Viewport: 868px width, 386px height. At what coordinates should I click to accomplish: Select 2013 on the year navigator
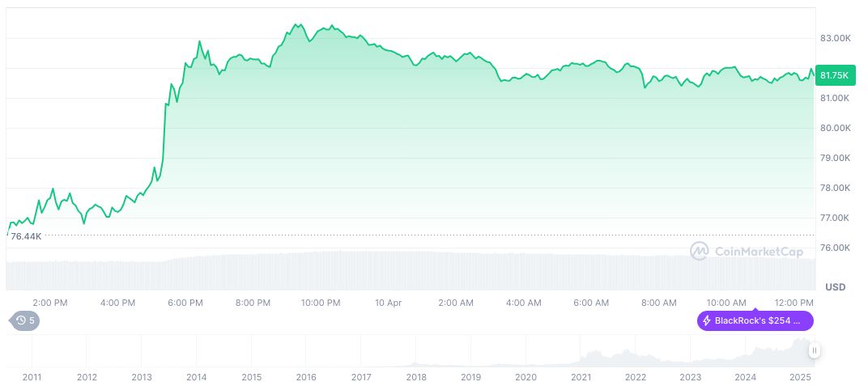click(142, 377)
